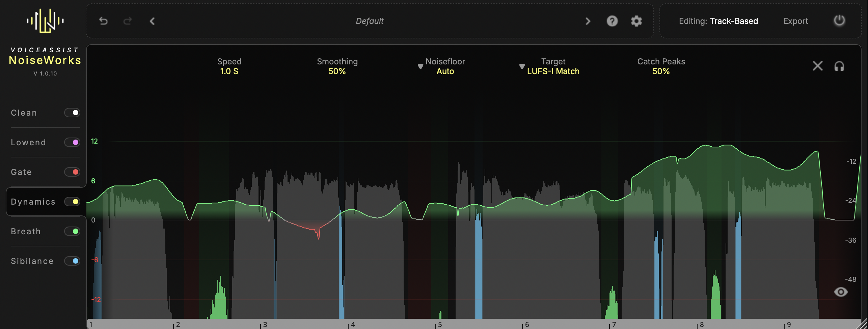
Task: Toggle plugin power button
Action: (x=839, y=21)
